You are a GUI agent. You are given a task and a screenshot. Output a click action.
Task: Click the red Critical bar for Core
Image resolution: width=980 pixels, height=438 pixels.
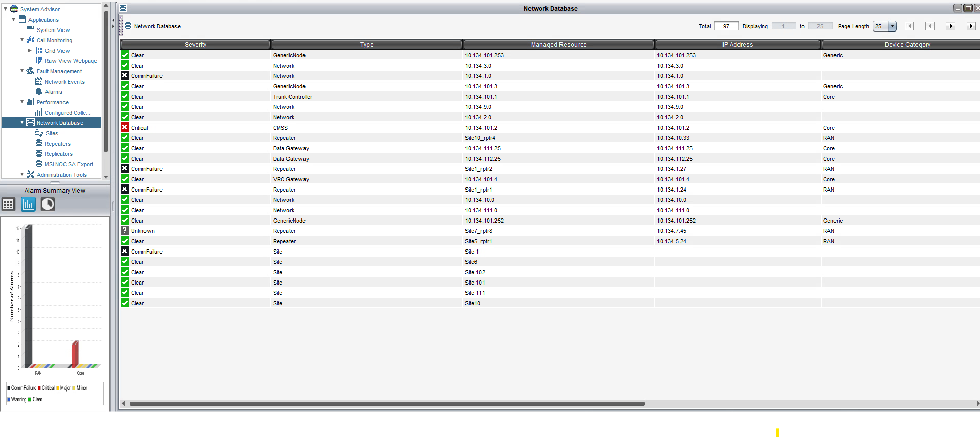75,354
